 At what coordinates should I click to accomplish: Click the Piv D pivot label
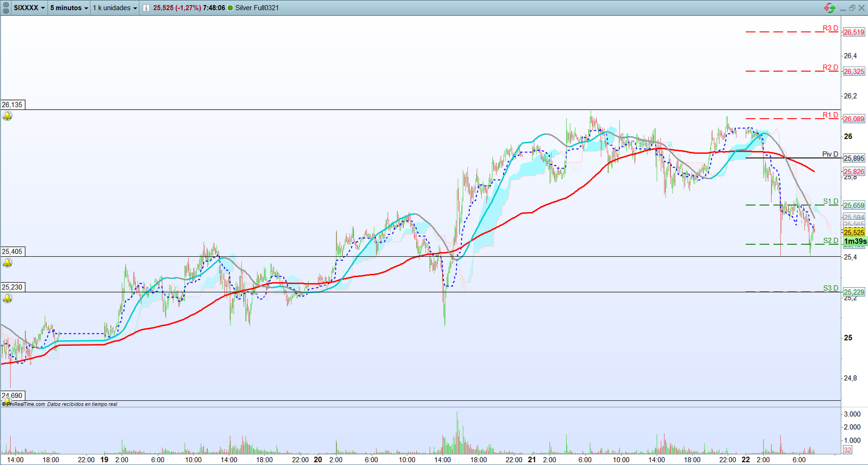click(x=830, y=154)
